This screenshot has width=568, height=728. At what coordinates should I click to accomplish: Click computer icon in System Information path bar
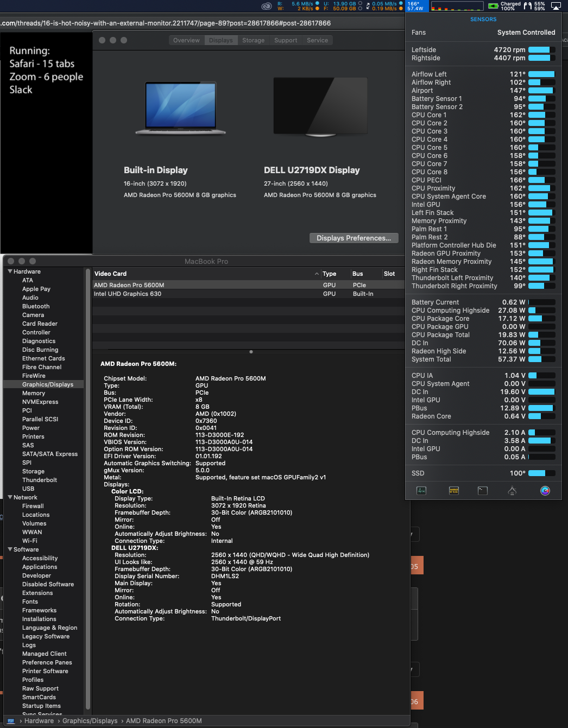pyautogui.click(x=11, y=721)
